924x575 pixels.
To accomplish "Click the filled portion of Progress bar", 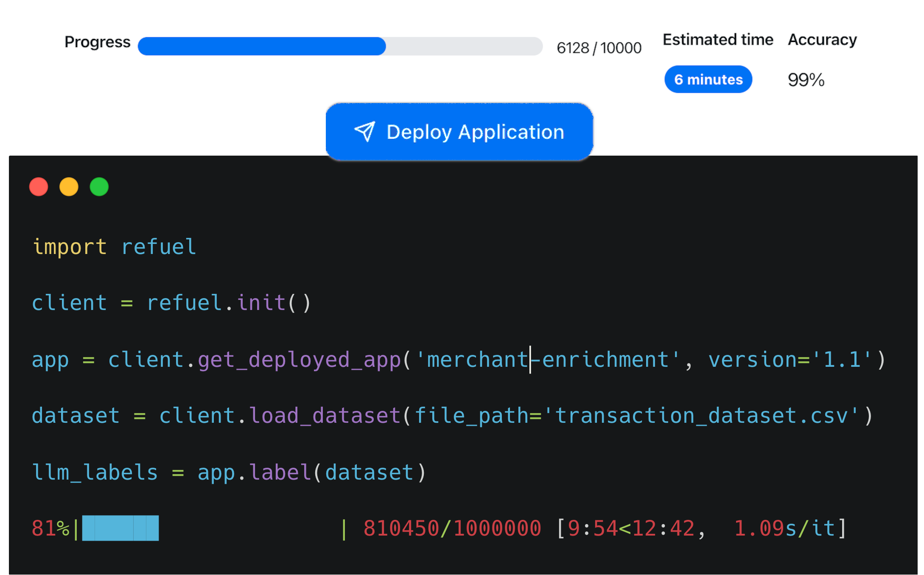I will [x=261, y=46].
